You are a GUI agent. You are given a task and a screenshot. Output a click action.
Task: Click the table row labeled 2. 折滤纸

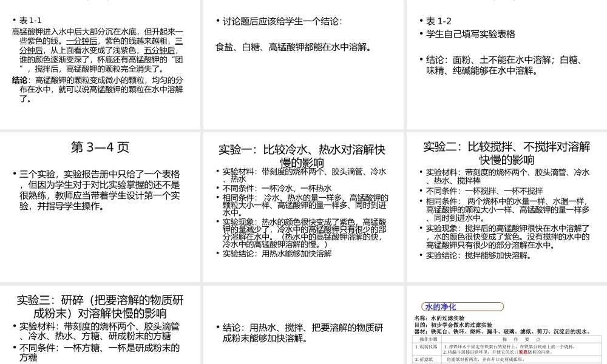(426, 359)
